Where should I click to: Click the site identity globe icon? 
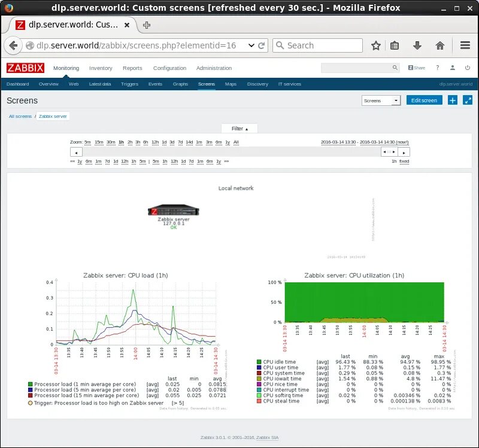pos(29,46)
